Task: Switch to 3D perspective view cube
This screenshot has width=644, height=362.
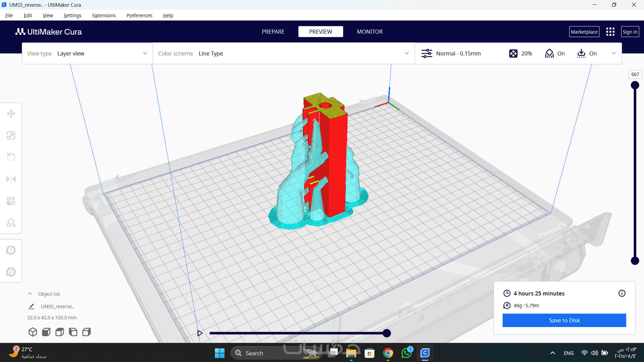Action: (33, 332)
